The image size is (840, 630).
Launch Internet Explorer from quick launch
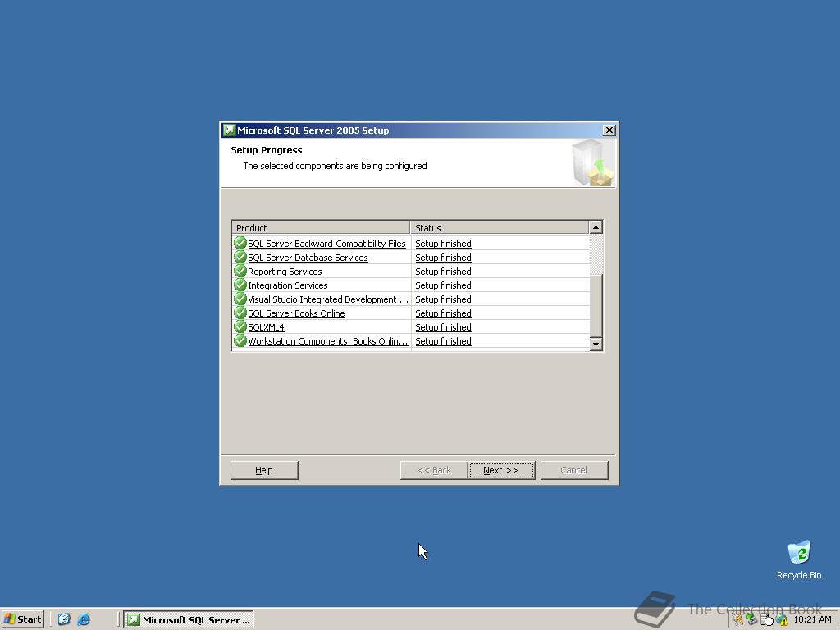84,619
